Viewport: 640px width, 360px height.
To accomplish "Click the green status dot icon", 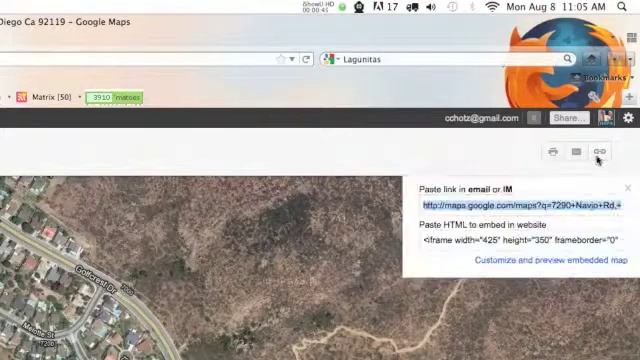I will click(x=342, y=7).
